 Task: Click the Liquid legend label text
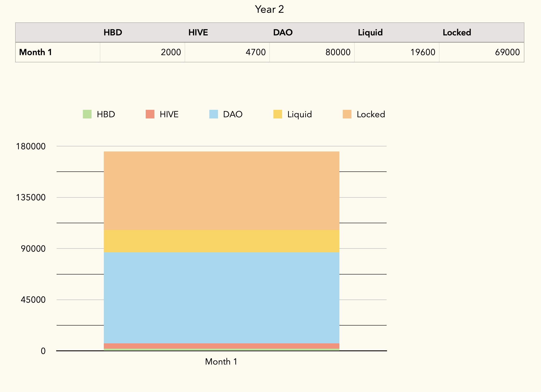[299, 114]
